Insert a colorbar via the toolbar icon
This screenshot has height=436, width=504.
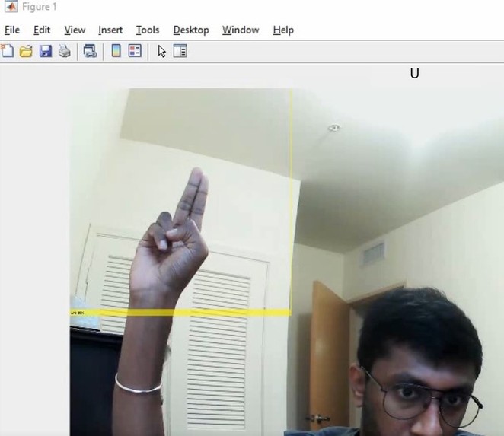tap(116, 51)
